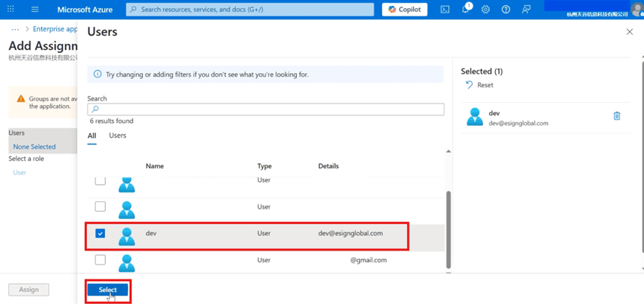
Task: Open Copilot
Action: pyautogui.click(x=404, y=10)
